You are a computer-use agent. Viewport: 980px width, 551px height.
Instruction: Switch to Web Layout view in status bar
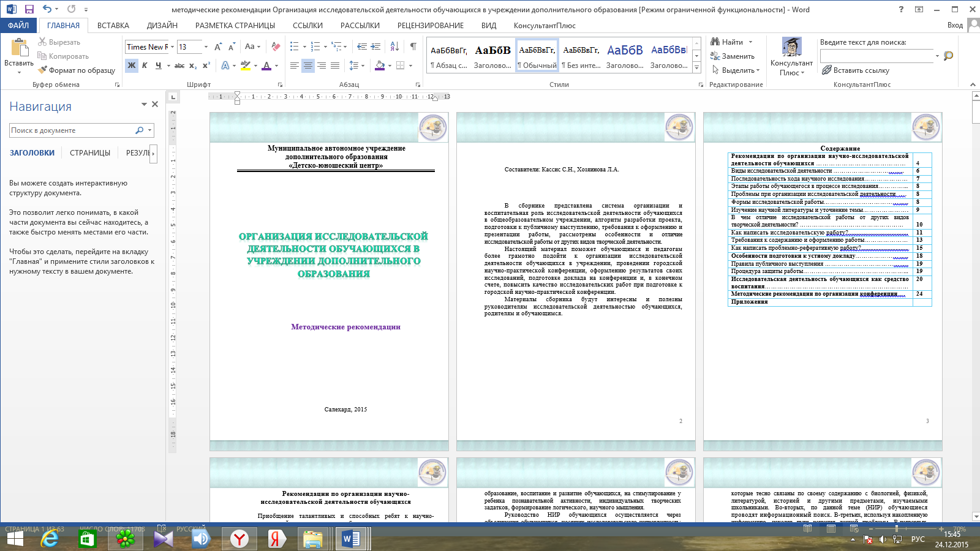point(853,529)
